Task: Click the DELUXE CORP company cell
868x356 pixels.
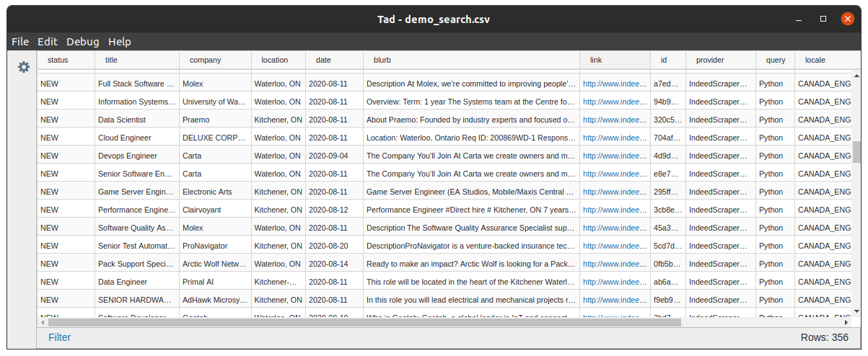Action: [x=215, y=138]
